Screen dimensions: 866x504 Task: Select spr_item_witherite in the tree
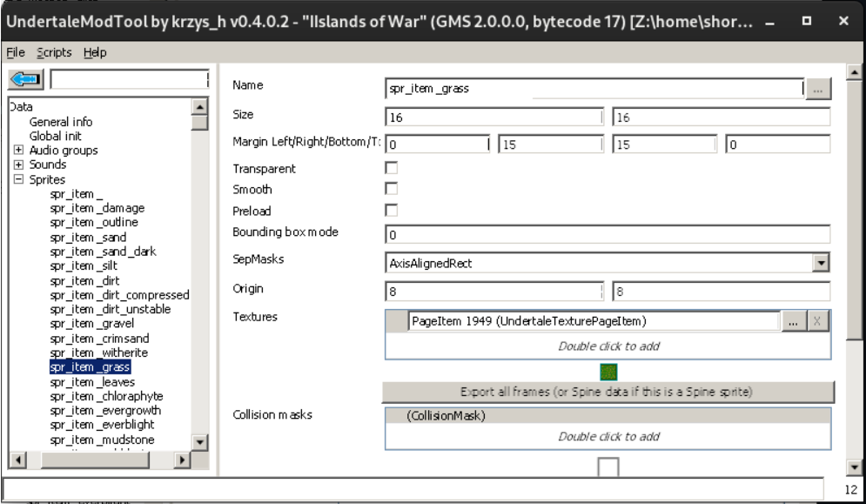pyautogui.click(x=99, y=353)
